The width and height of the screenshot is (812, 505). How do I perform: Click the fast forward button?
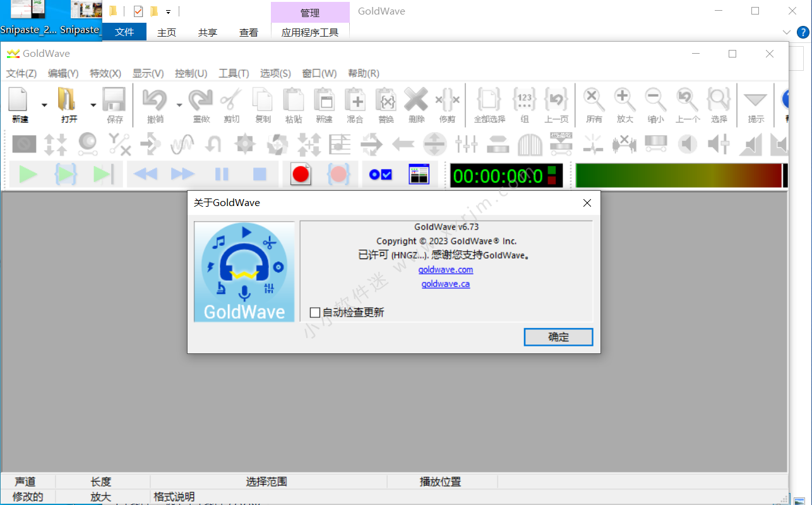coord(183,174)
